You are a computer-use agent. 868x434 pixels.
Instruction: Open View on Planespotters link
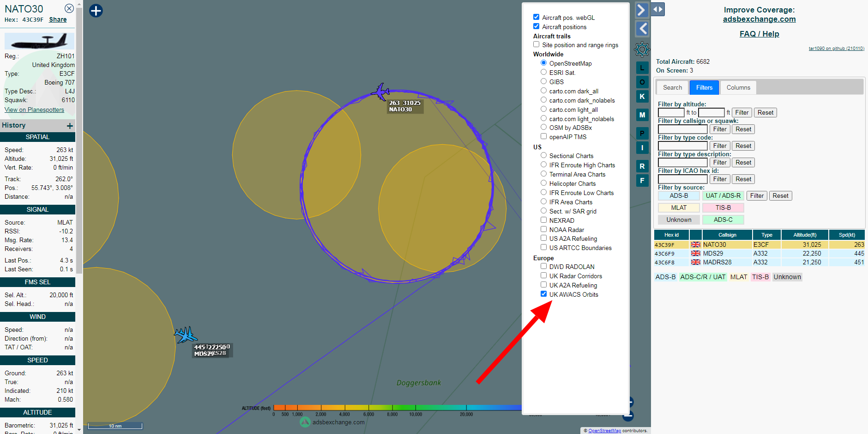coord(34,110)
